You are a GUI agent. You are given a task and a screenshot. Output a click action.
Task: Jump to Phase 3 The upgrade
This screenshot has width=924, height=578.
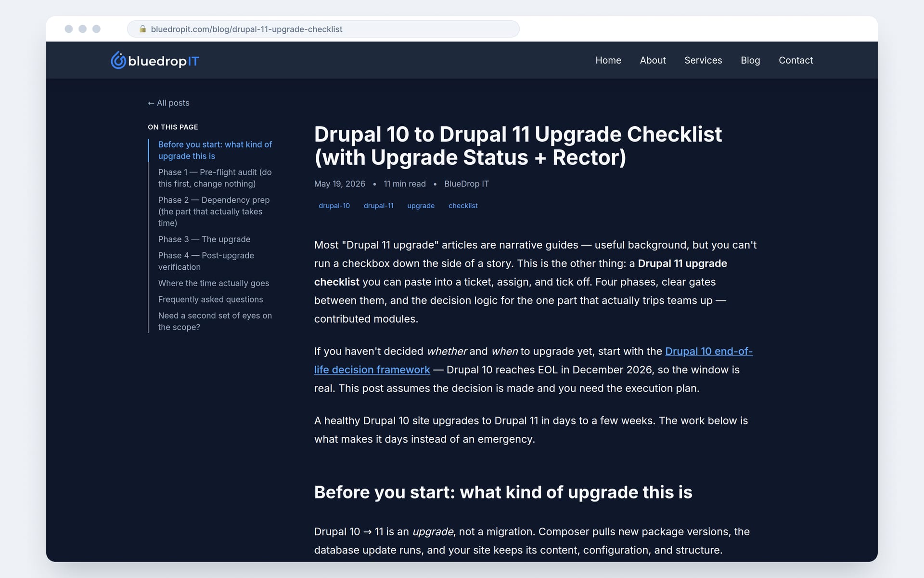pyautogui.click(x=204, y=239)
